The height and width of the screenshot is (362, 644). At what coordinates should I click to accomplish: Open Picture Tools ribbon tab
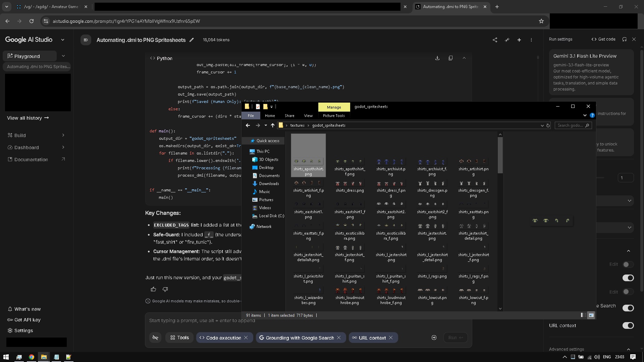[333, 116]
